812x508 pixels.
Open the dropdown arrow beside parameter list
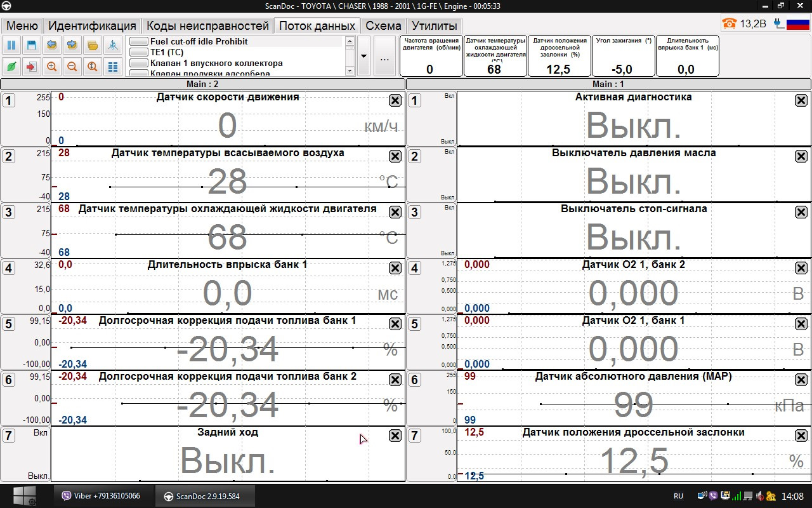(x=363, y=56)
